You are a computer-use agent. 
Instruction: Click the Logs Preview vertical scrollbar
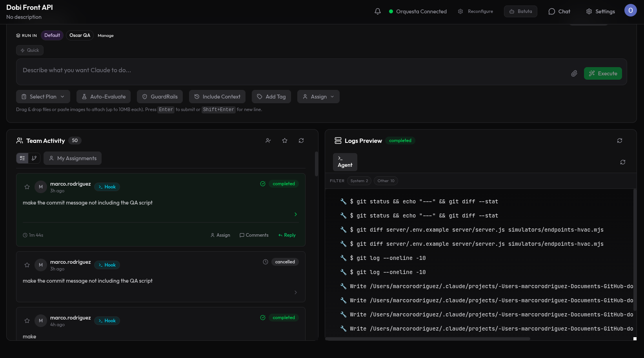[x=635, y=250]
